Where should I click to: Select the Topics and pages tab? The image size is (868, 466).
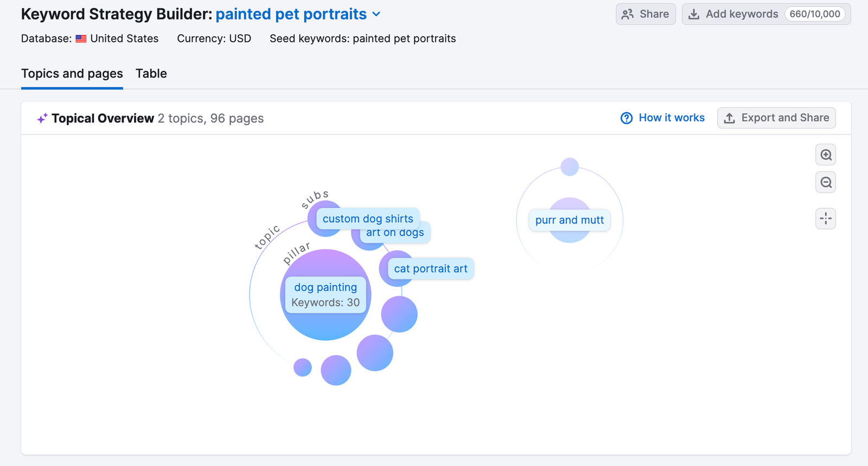coord(72,74)
